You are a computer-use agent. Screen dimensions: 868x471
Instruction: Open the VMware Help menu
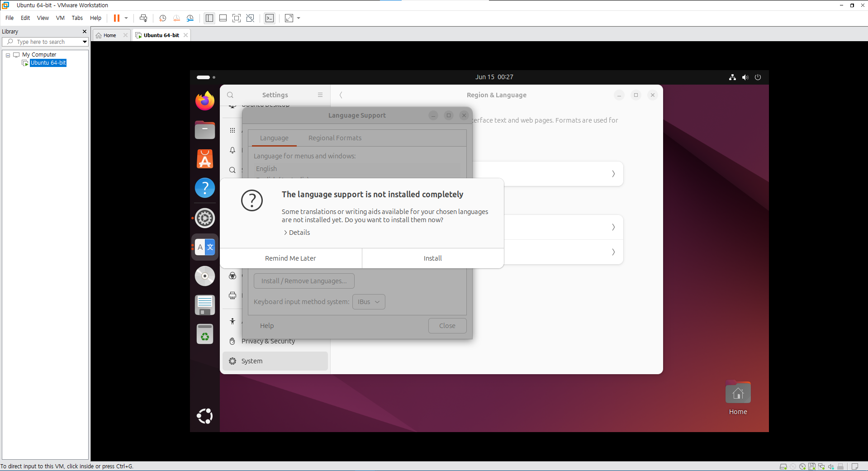(x=95, y=18)
